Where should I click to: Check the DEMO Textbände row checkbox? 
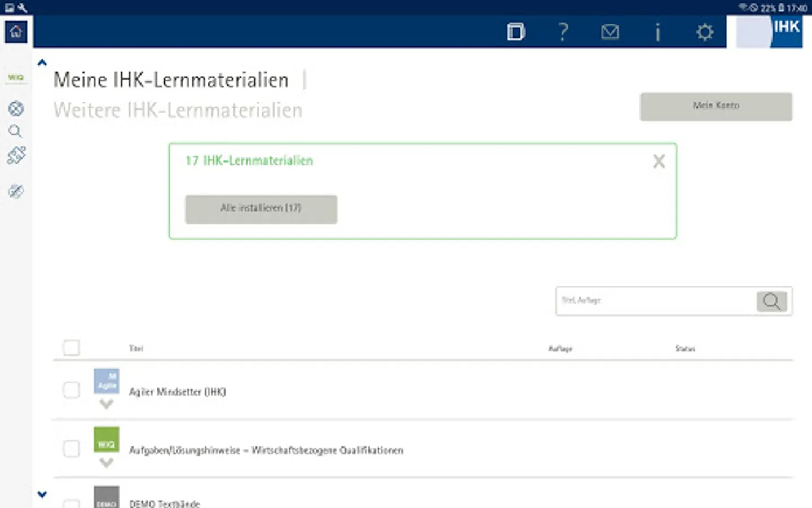point(71,503)
